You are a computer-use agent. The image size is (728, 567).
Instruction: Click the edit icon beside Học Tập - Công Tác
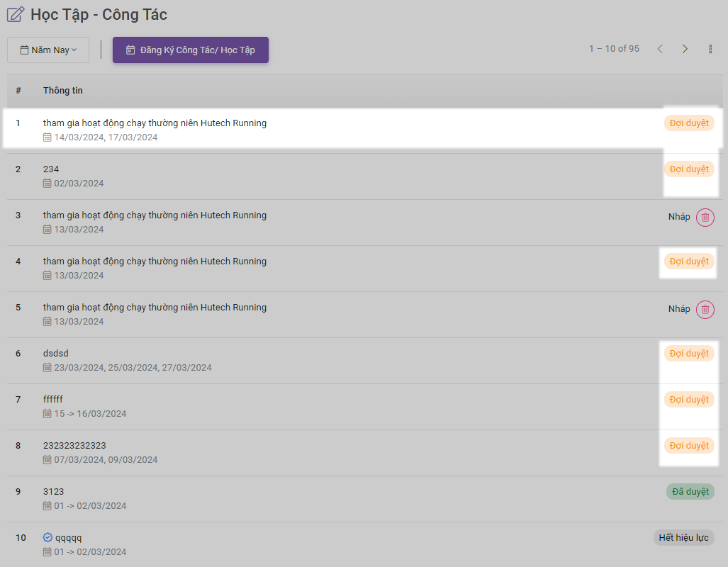click(16, 14)
